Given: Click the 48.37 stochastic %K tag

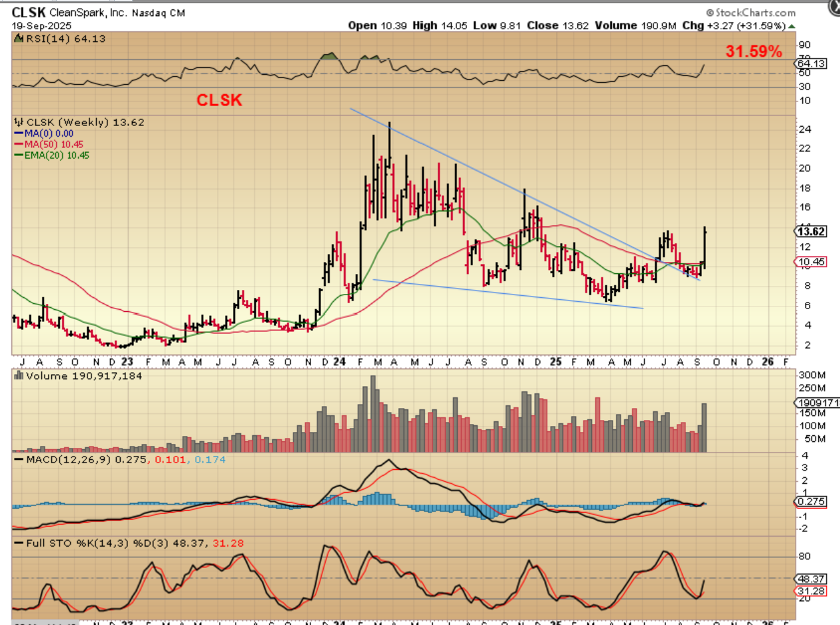Looking at the screenshot, I should 810,578.
